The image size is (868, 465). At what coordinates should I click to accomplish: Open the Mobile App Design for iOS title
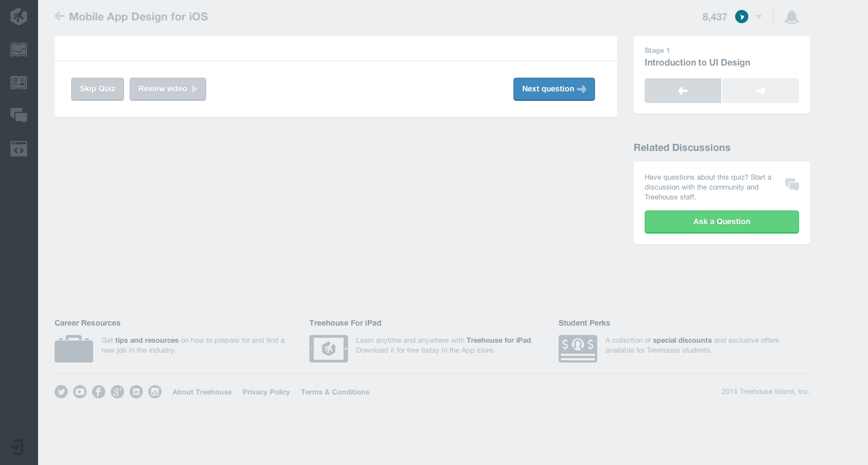[x=138, y=17]
